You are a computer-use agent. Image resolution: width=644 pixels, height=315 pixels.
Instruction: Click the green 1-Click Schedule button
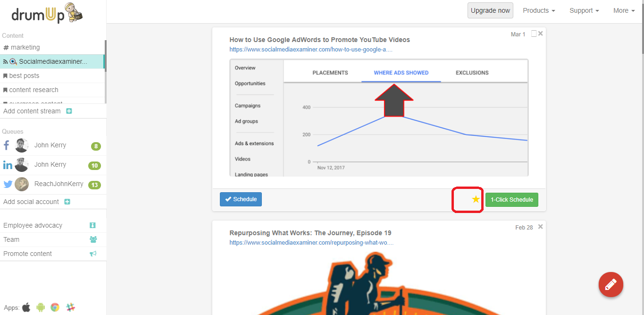pos(512,200)
